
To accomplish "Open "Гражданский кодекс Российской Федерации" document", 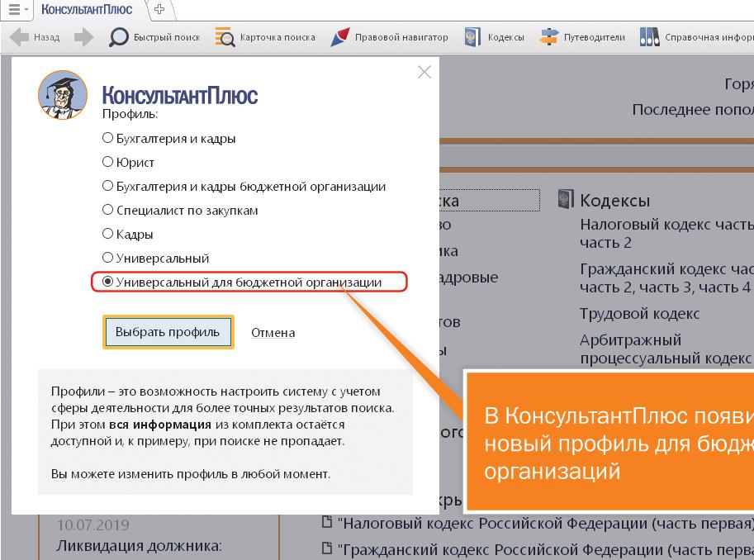I will [545, 549].
